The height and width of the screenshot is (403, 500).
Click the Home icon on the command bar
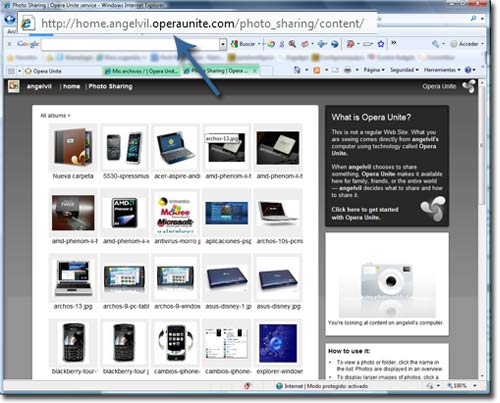pos(297,70)
